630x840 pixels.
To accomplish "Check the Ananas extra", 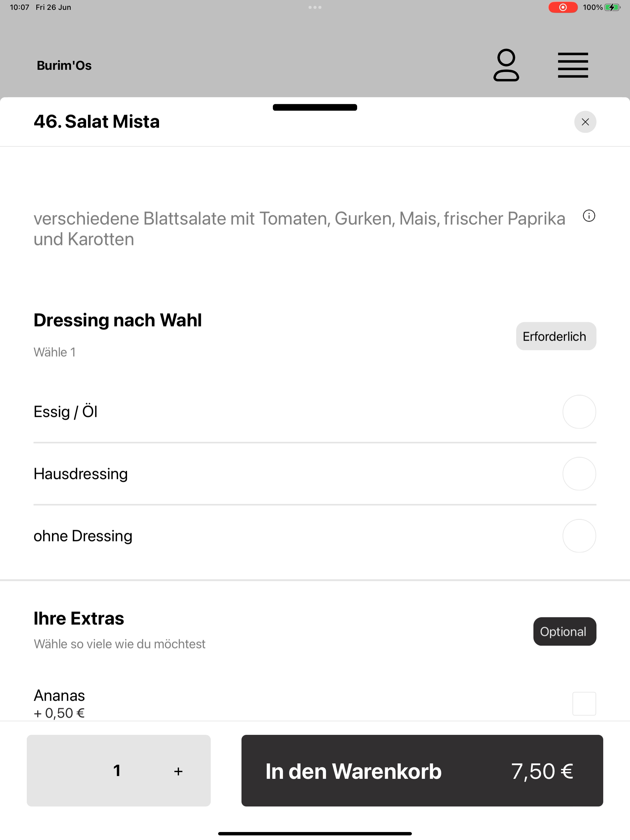I will click(584, 704).
